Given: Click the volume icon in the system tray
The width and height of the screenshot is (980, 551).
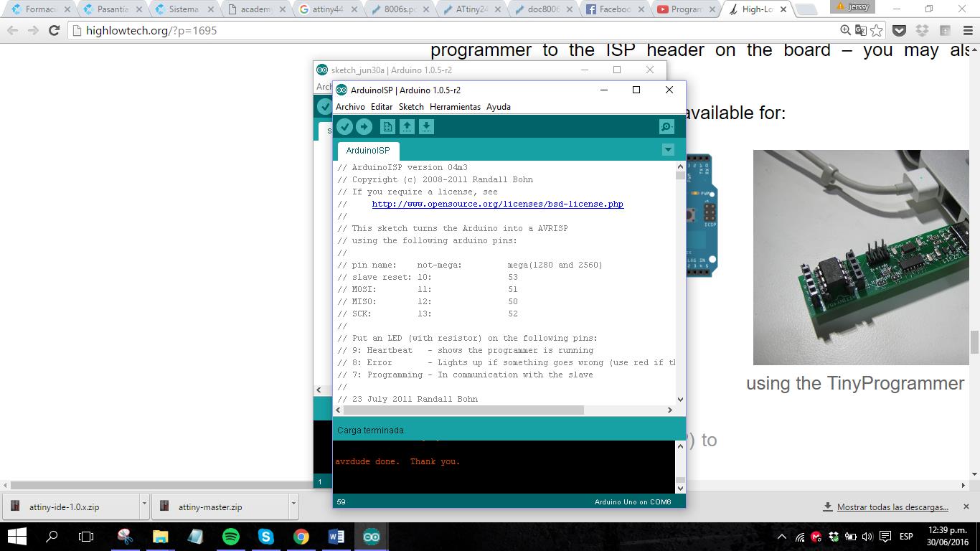Looking at the screenshot, I should pos(867,537).
